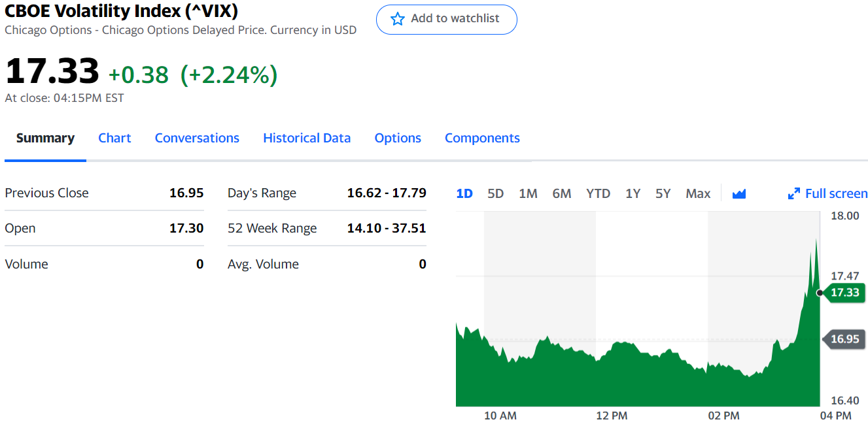Click the Full screen link text

837,193
